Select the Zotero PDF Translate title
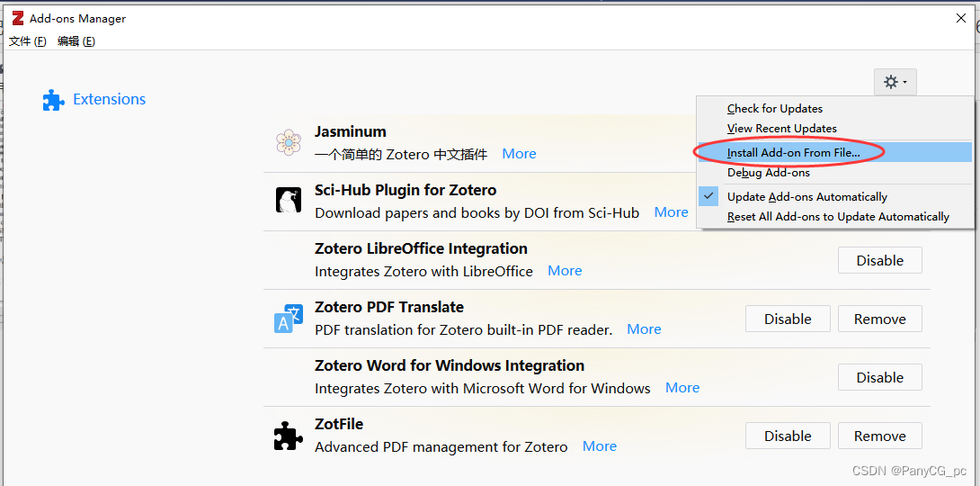The height and width of the screenshot is (486, 980). click(389, 307)
